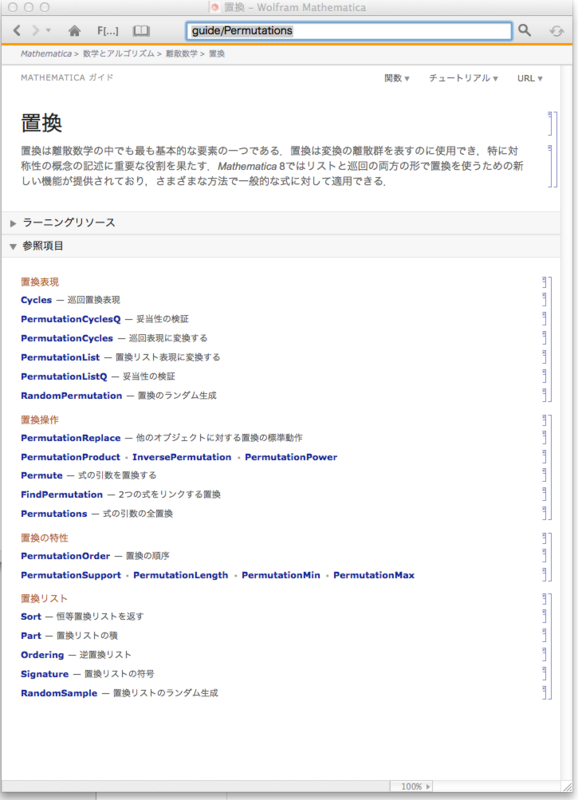578x800 pixels.
Task: Open the PermutationListQ link
Action: click(x=64, y=377)
